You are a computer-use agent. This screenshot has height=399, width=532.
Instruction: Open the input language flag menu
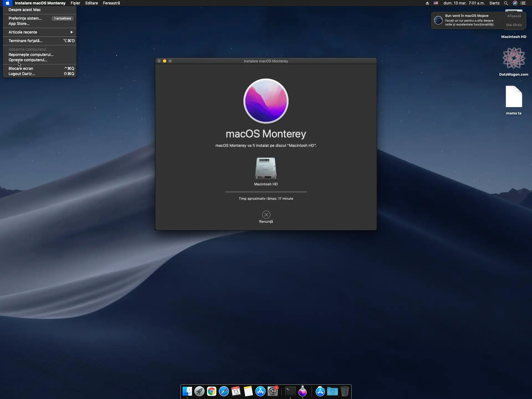click(x=436, y=3)
